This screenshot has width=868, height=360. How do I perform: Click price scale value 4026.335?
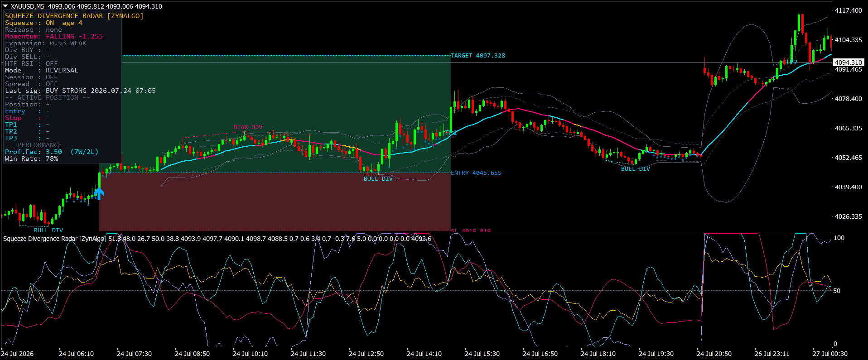849,216
